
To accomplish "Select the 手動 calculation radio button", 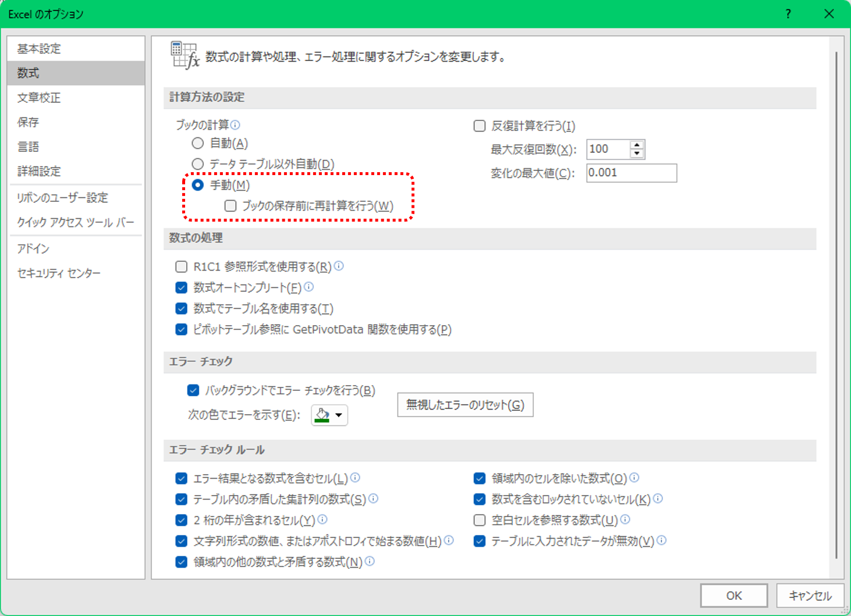I will point(197,185).
